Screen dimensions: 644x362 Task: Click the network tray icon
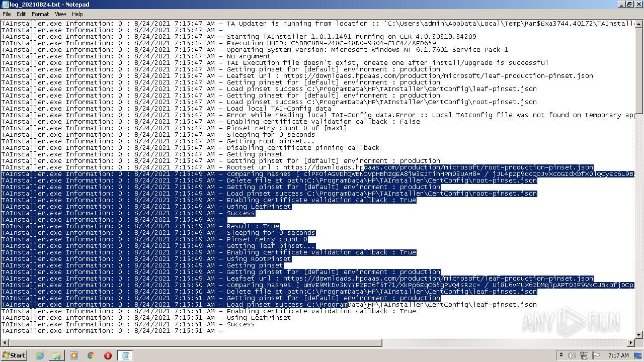(585, 355)
